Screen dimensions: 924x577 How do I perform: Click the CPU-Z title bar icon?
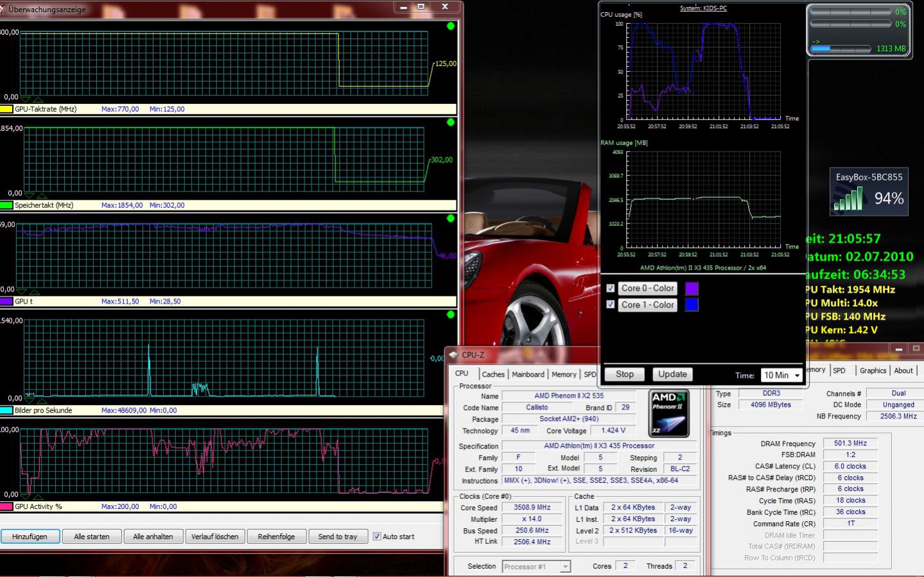[x=453, y=355]
